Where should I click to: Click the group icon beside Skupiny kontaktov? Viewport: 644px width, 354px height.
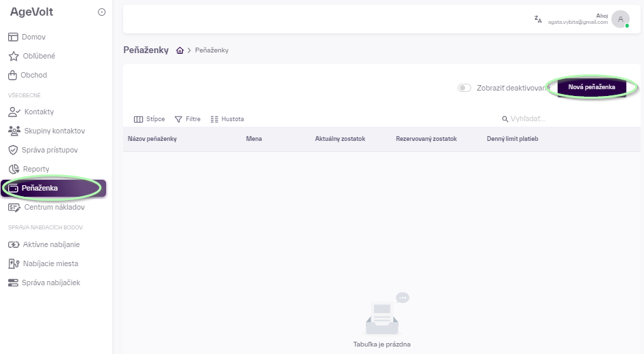[14, 131]
